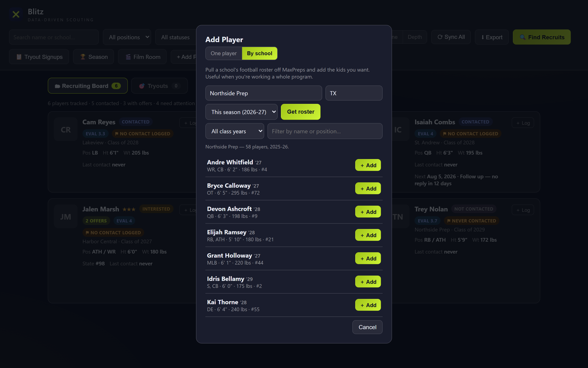
Task: Log contact for Trey Nolan
Action: (523, 210)
